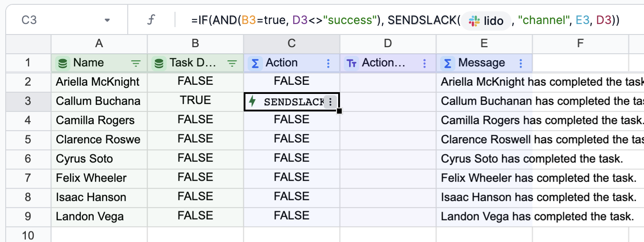This screenshot has height=242, width=644.
Task: Open the three-dot menu in cell C3
Action: point(331,102)
